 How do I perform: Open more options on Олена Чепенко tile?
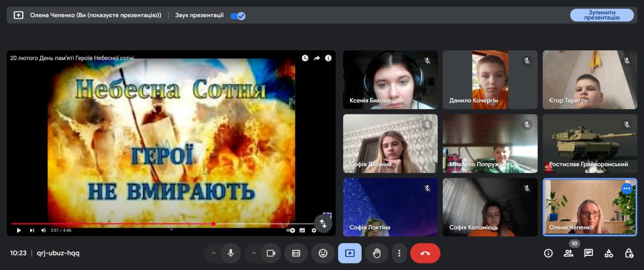pyautogui.click(x=626, y=189)
